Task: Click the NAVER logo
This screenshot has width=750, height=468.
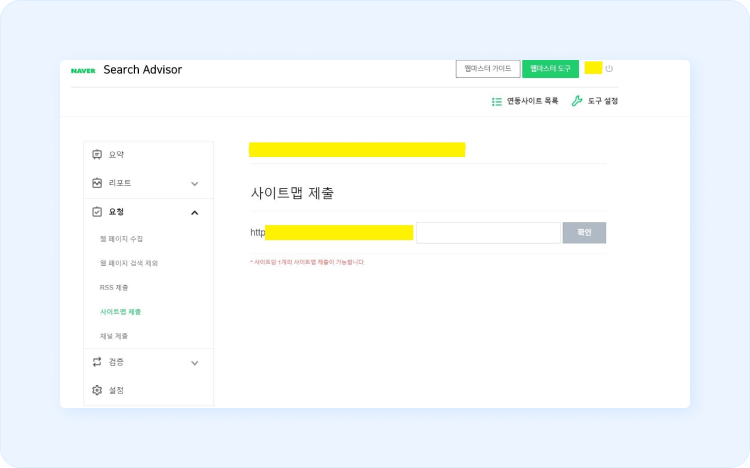Action: click(x=83, y=71)
